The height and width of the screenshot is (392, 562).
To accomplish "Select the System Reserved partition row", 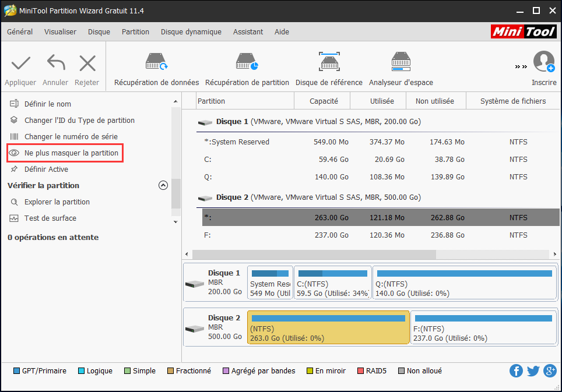I will [381, 142].
